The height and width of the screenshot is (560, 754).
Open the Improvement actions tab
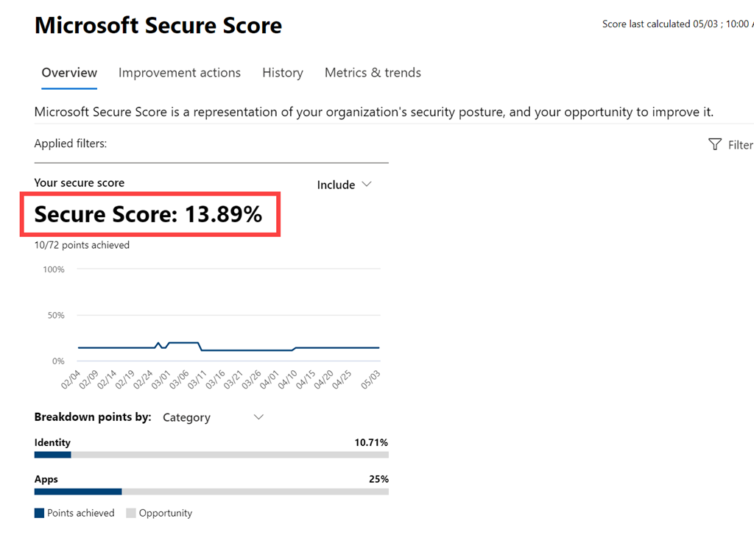(180, 73)
